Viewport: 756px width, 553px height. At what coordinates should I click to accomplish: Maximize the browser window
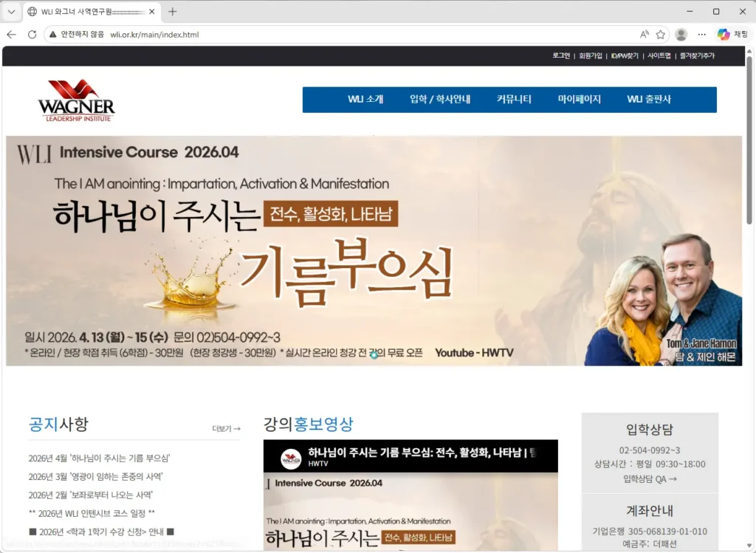pyautogui.click(x=716, y=12)
